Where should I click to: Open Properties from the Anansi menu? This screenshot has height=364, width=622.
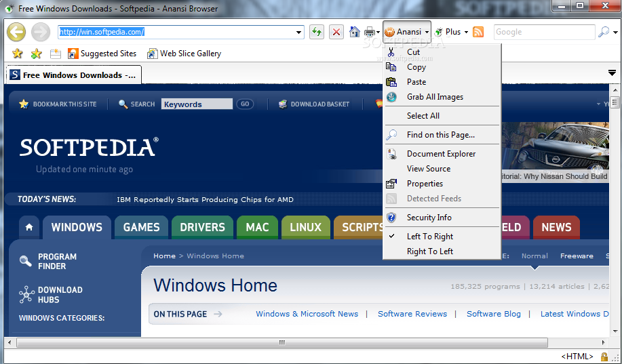tap(442, 184)
